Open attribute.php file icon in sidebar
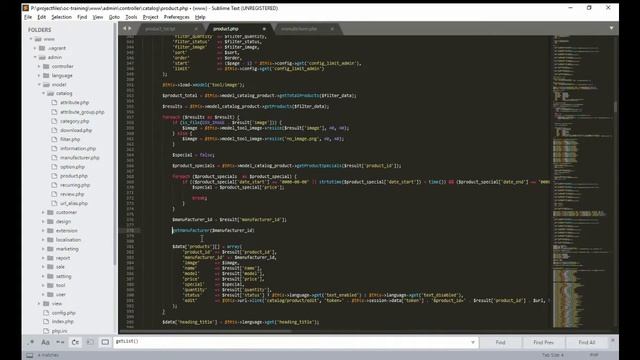 54,102
